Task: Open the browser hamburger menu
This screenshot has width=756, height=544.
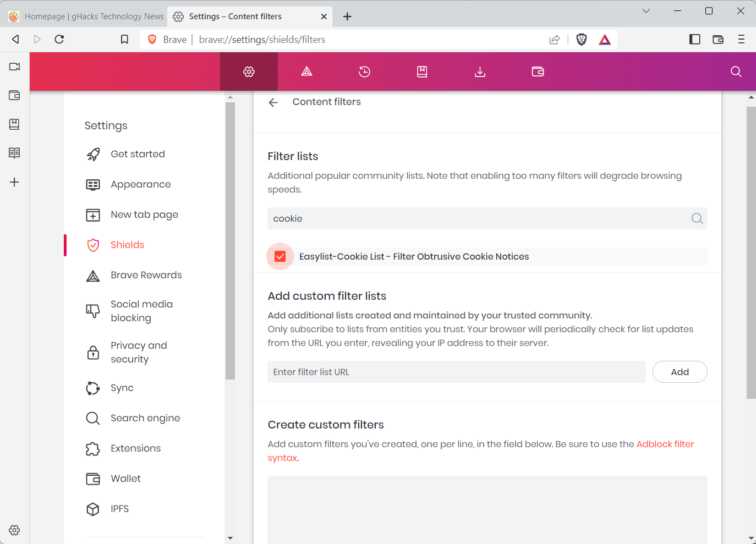Action: click(x=741, y=39)
